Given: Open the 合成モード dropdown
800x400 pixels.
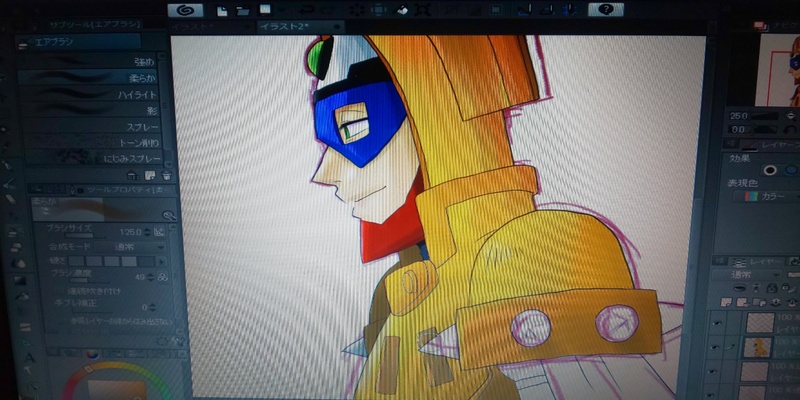Looking at the screenshot, I should 131,247.
